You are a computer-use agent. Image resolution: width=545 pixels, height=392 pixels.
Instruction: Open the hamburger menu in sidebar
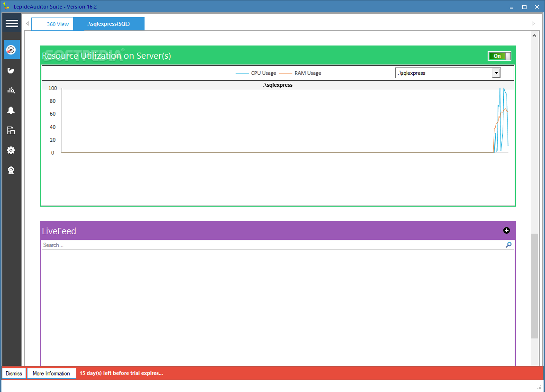[x=11, y=23]
